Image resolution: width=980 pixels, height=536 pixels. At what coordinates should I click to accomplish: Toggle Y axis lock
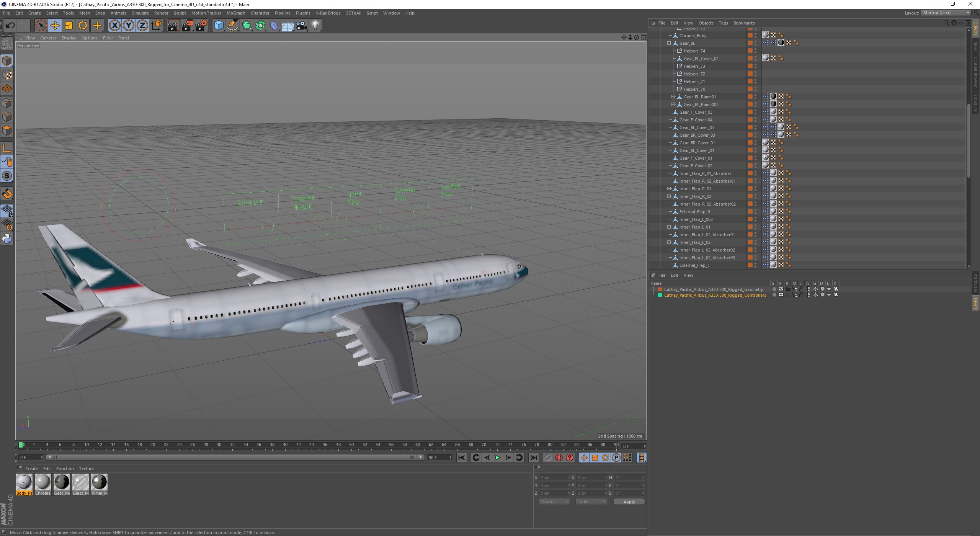(129, 26)
